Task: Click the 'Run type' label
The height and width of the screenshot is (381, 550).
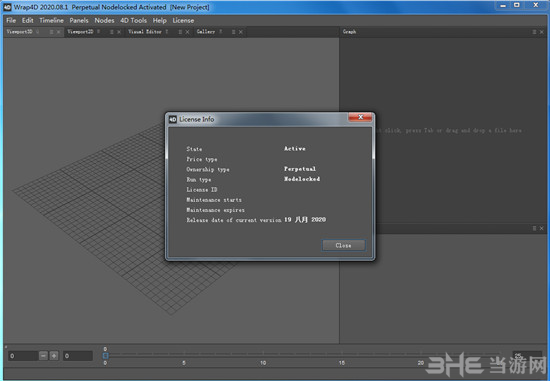Action: point(199,179)
